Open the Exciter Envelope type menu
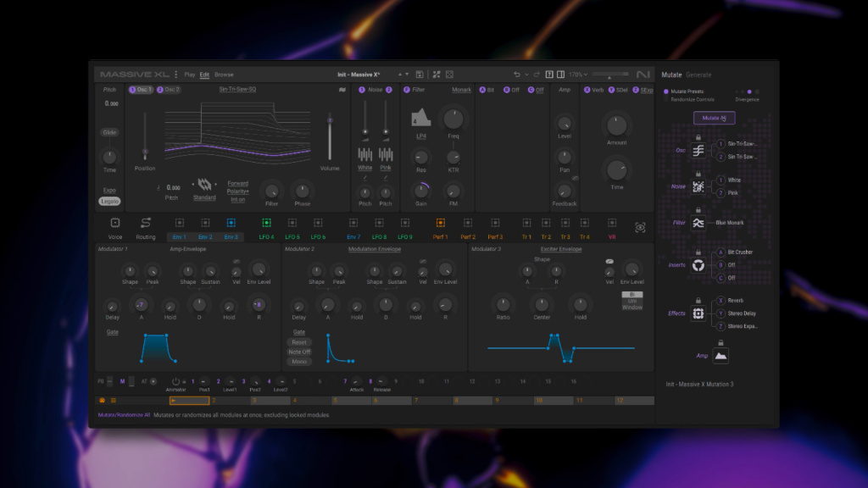Image resolution: width=868 pixels, height=488 pixels. (561, 249)
